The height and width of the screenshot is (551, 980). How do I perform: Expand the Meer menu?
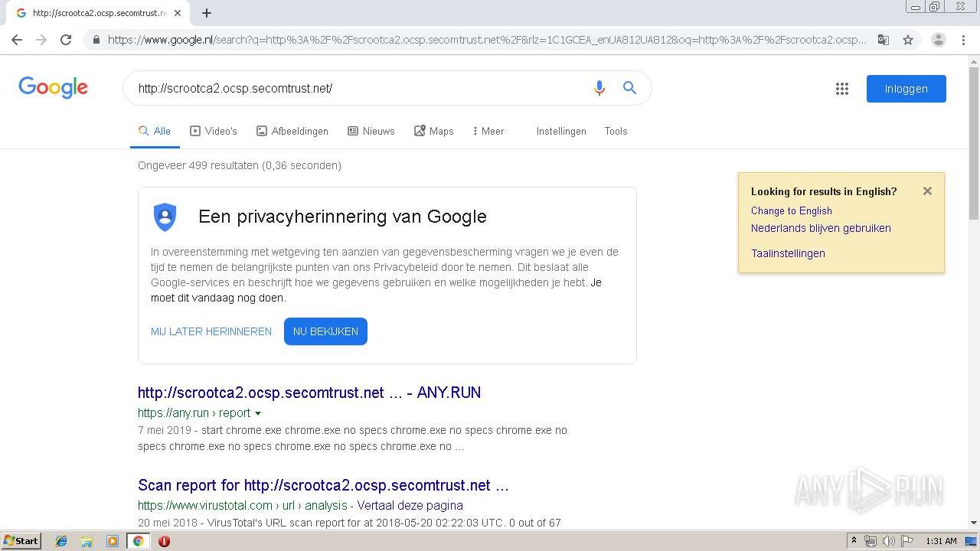click(488, 131)
